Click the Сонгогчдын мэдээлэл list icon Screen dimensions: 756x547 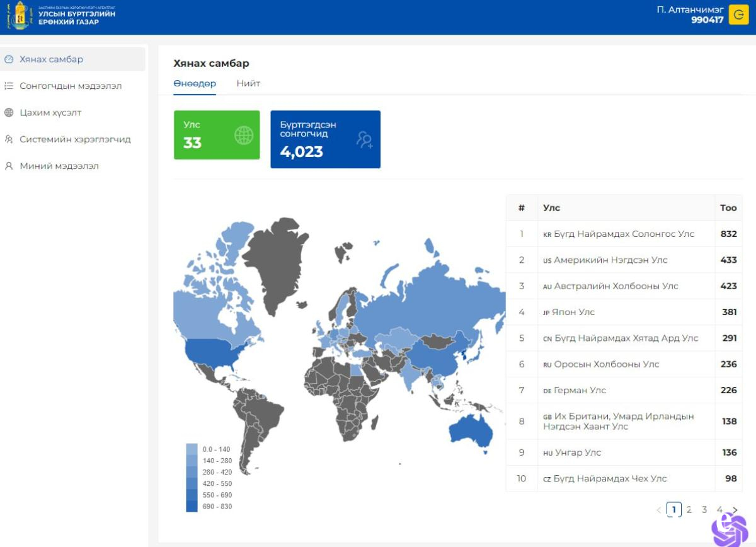(9, 86)
